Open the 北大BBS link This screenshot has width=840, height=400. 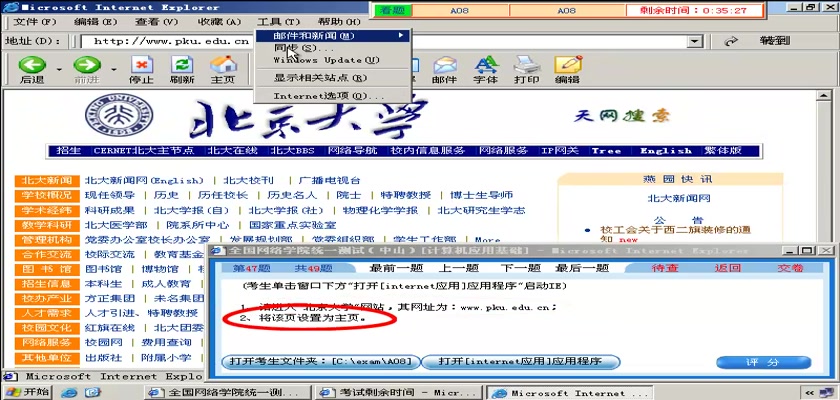[292, 151]
